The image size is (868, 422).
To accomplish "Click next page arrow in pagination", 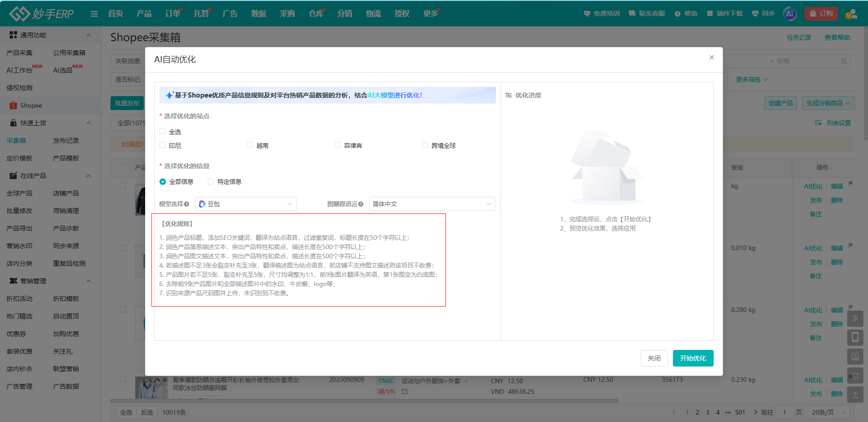I will [756, 412].
